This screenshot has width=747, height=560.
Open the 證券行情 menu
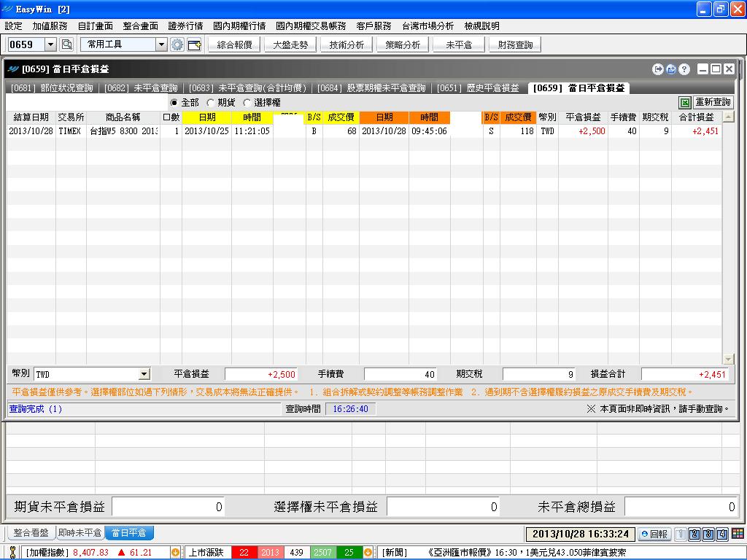(185, 26)
